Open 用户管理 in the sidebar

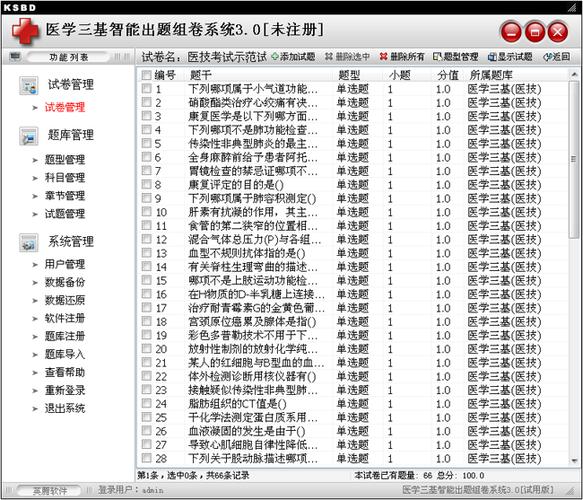pyautogui.click(x=65, y=264)
